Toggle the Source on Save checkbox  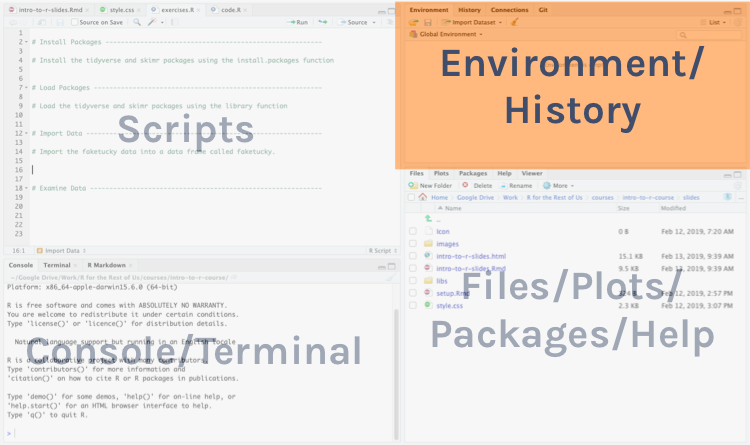coord(75,22)
